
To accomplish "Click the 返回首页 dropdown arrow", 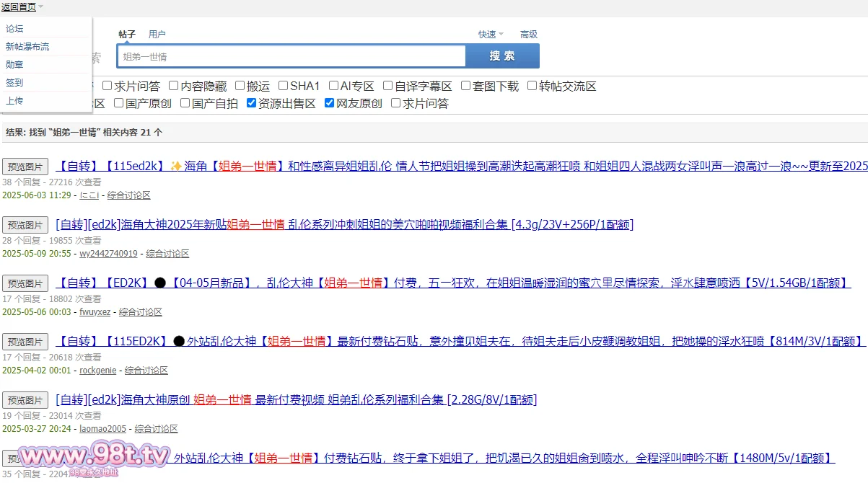I will [41, 6].
